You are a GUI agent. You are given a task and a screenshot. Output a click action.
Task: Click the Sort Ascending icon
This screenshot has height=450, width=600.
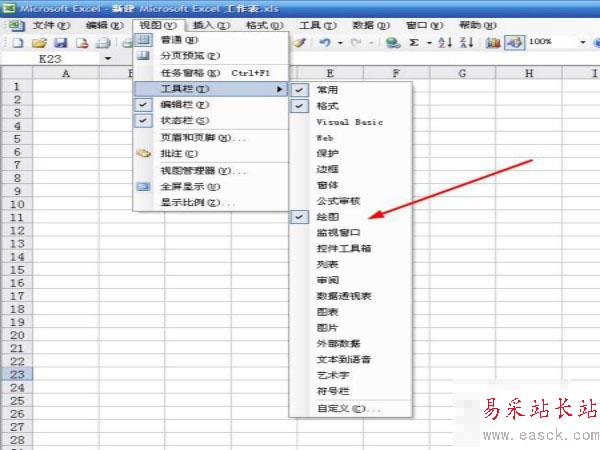[x=445, y=42]
